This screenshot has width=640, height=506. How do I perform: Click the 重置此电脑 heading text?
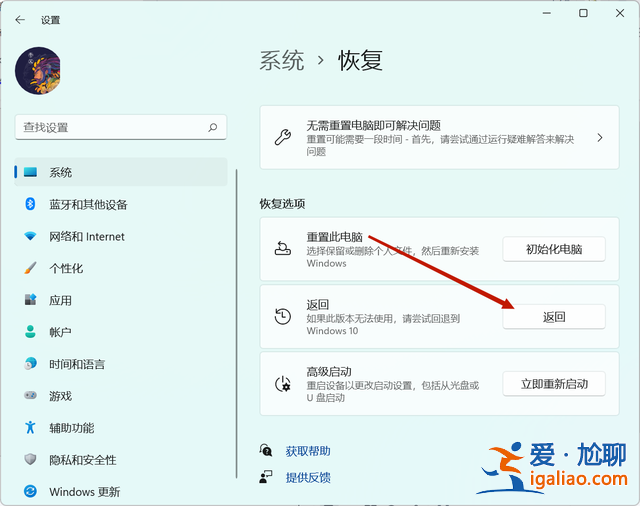click(x=334, y=237)
